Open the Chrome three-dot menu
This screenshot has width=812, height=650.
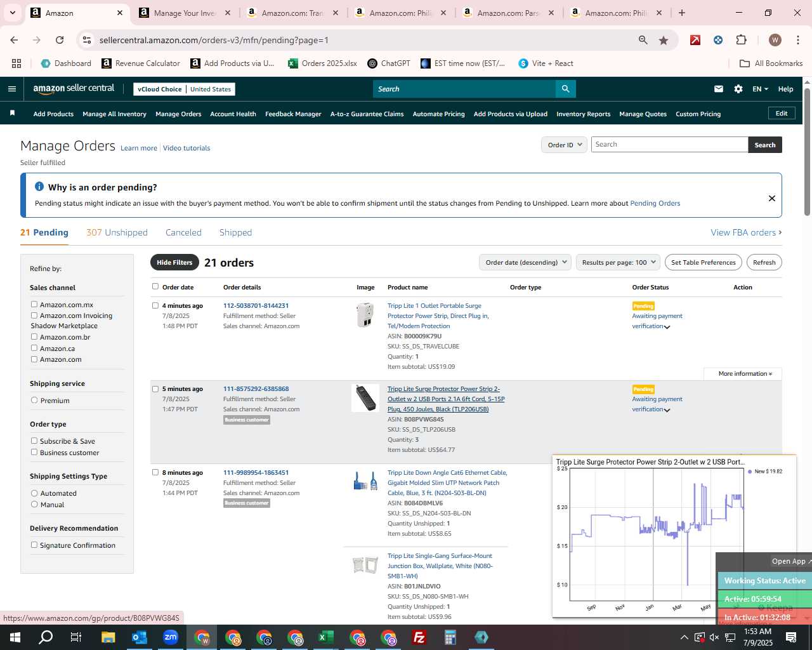tap(797, 40)
